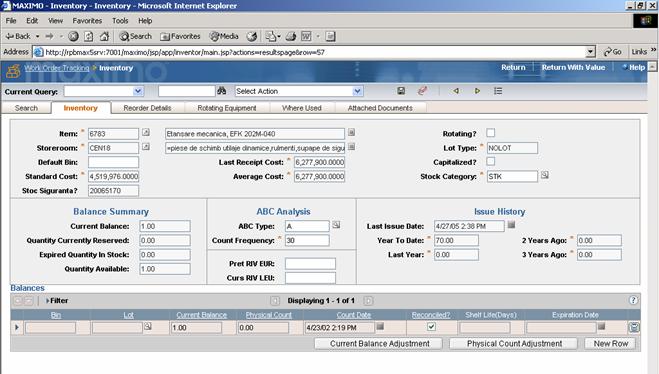Open the Edit menu
This screenshot has width=659, height=374.
tap(32, 21)
